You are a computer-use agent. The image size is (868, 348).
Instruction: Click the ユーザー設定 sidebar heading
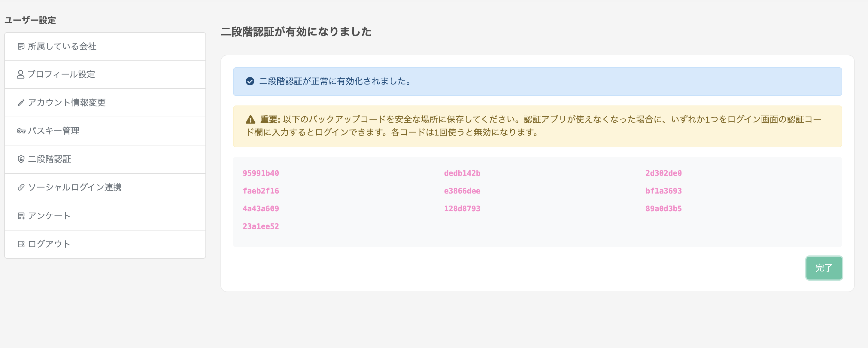coord(30,20)
